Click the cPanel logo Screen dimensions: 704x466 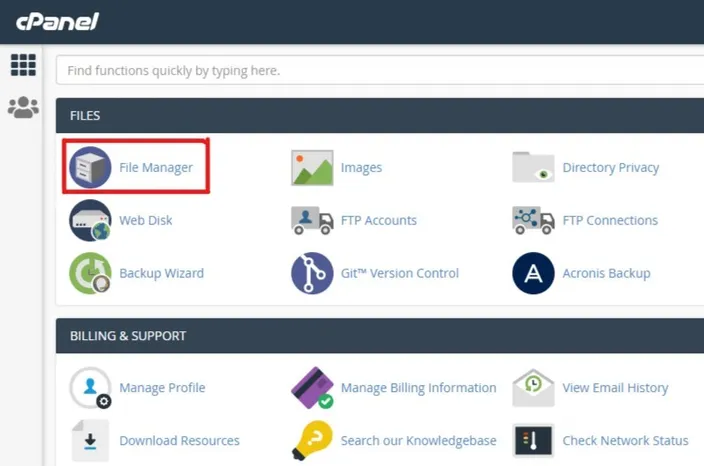pyautogui.click(x=57, y=22)
